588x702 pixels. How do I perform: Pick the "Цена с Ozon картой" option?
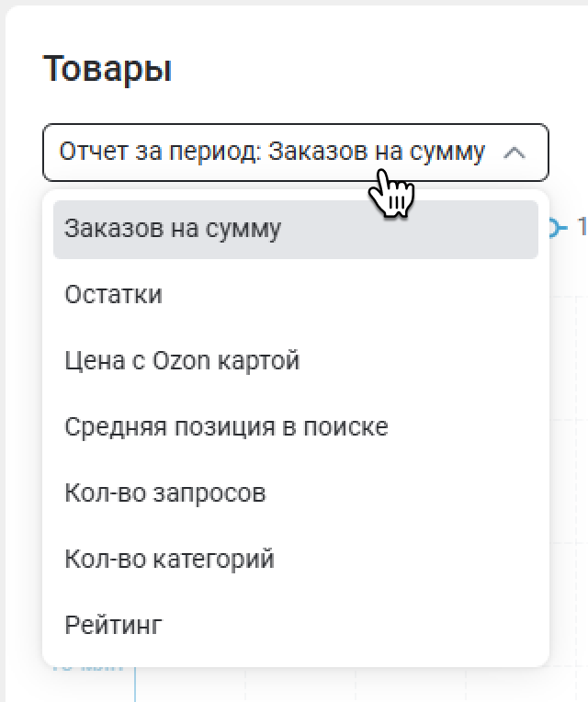pyautogui.click(x=295, y=361)
